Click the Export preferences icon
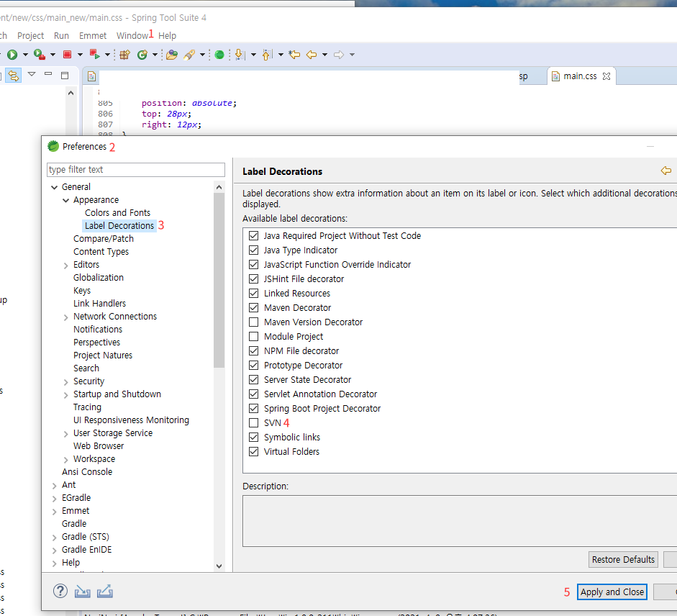 tap(105, 591)
